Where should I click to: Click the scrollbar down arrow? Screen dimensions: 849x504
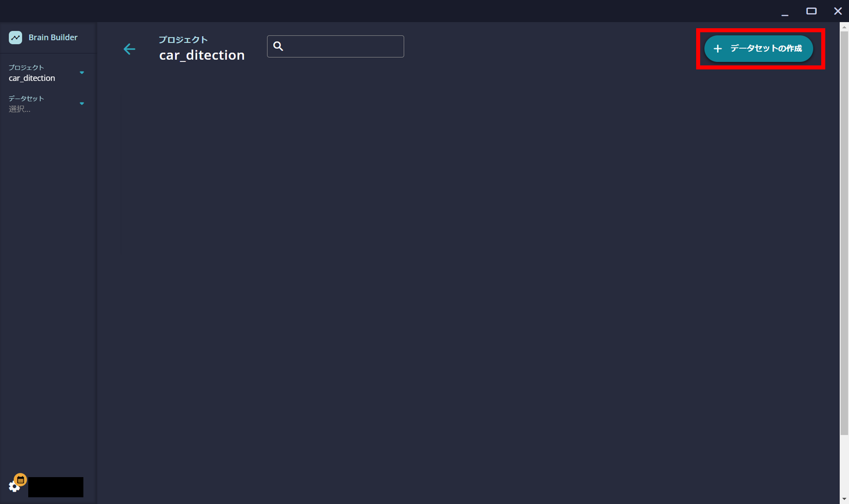844,499
